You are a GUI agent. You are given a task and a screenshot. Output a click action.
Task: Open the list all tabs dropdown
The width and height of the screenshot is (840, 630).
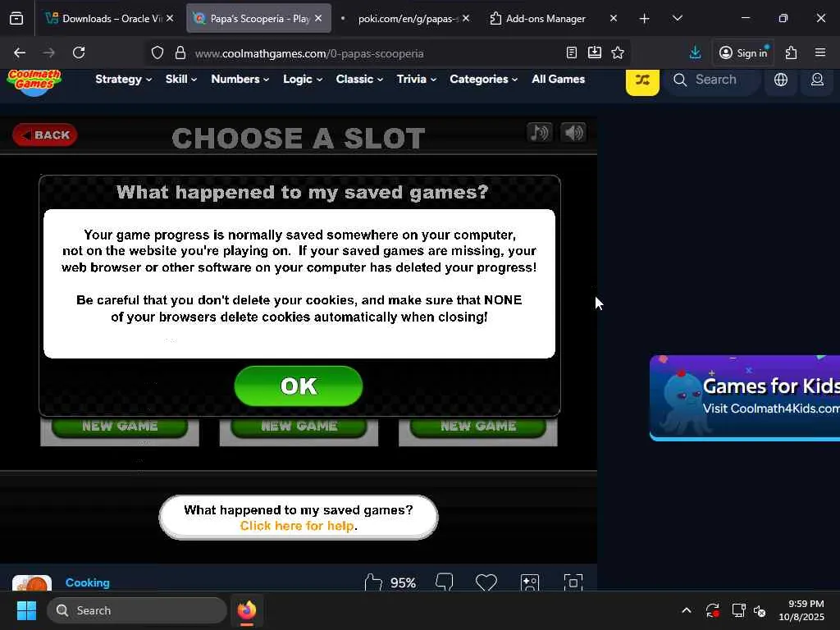[677, 19]
